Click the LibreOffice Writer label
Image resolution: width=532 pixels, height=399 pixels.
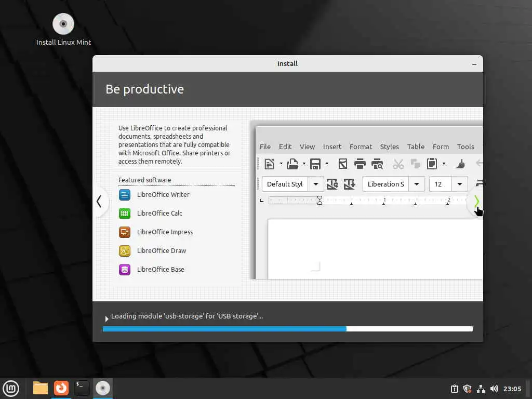tap(163, 195)
